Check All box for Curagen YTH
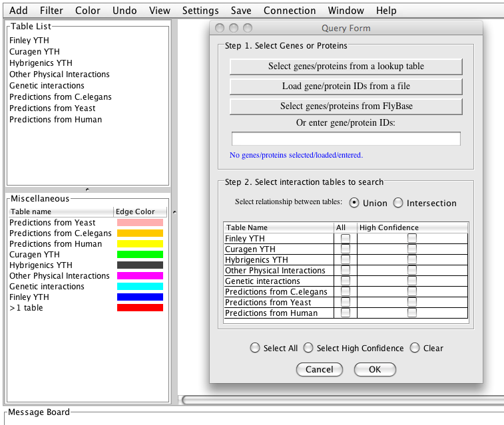The height and width of the screenshot is (425, 504). click(346, 249)
